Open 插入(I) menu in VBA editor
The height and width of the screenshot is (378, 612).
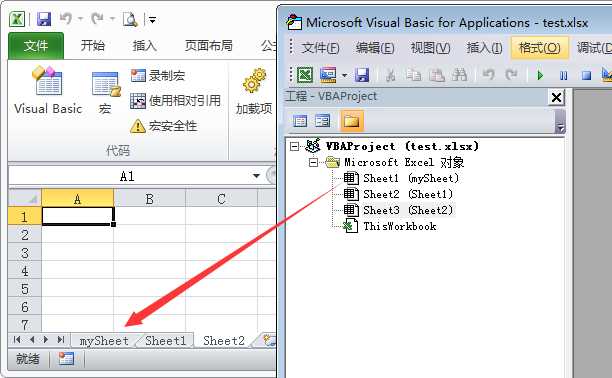tap(484, 48)
